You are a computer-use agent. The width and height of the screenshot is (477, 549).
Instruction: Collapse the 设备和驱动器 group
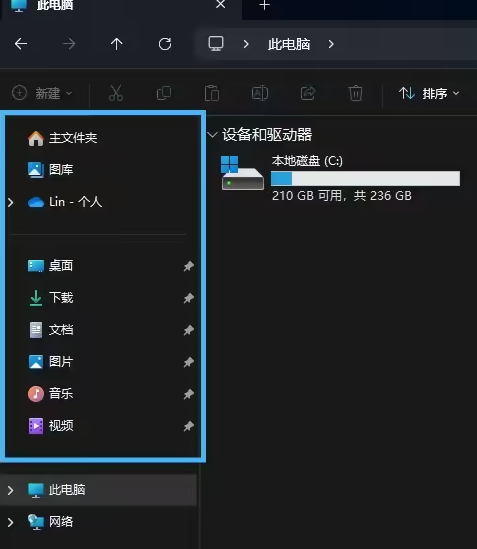[x=212, y=134]
